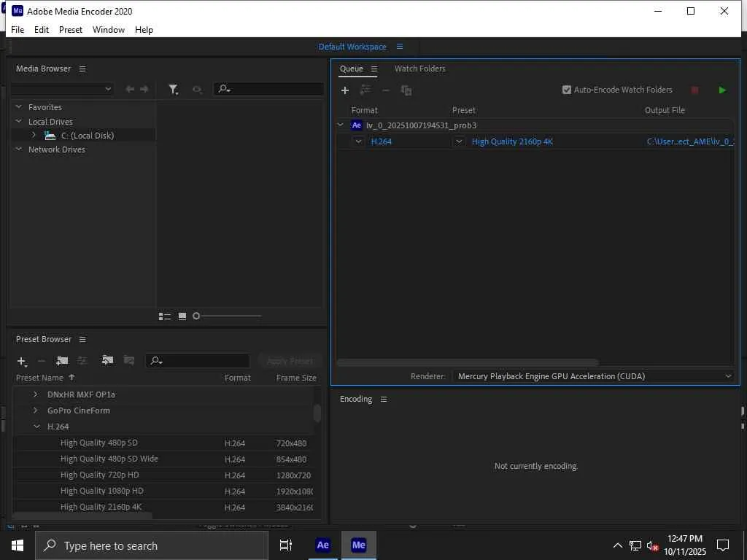Click the Preset Browser vertical scrollbar
The image size is (747, 560).
click(x=317, y=413)
